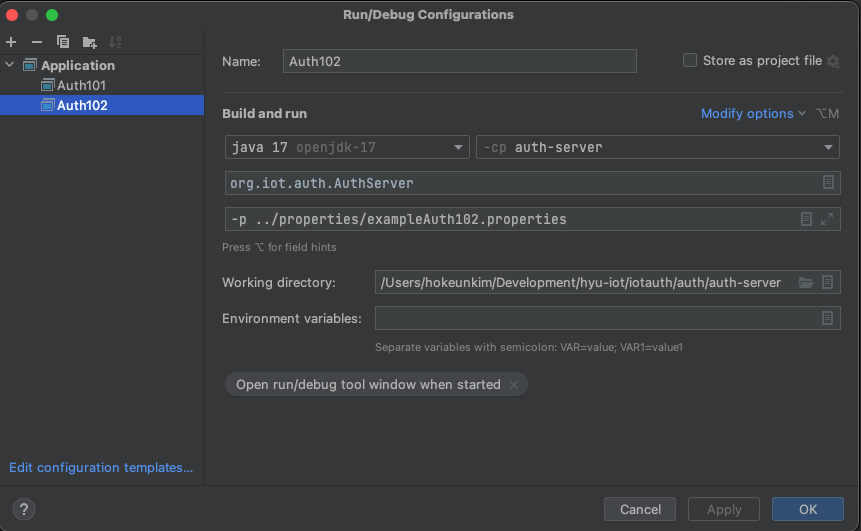861x531 pixels.
Task: Remove Open run/debug tool window option
Action: 514,385
